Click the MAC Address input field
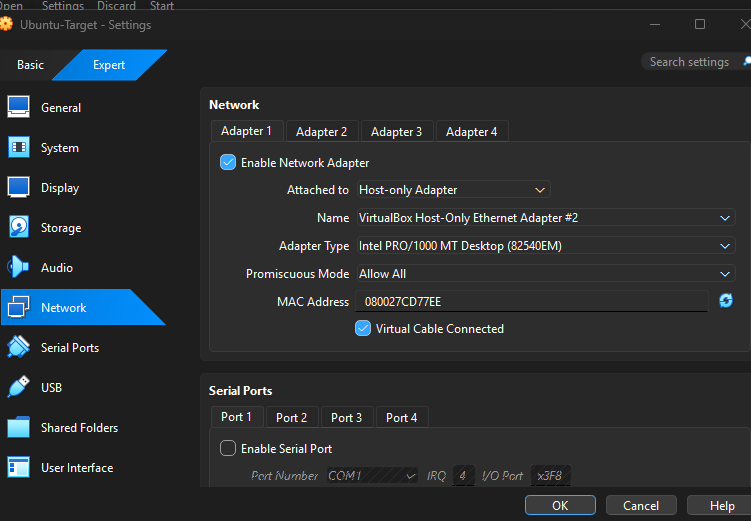The height and width of the screenshot is (521, 751). 532,302
